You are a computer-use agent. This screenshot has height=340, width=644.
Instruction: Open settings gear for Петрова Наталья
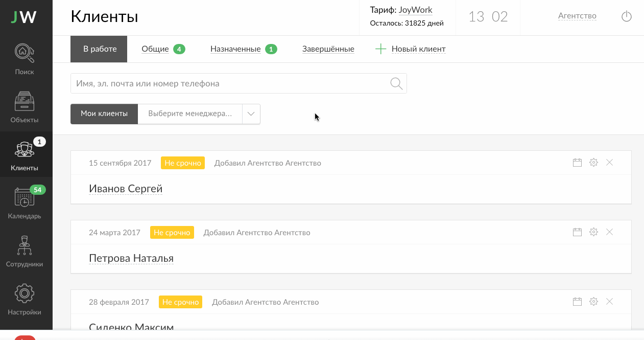(593, 232)
